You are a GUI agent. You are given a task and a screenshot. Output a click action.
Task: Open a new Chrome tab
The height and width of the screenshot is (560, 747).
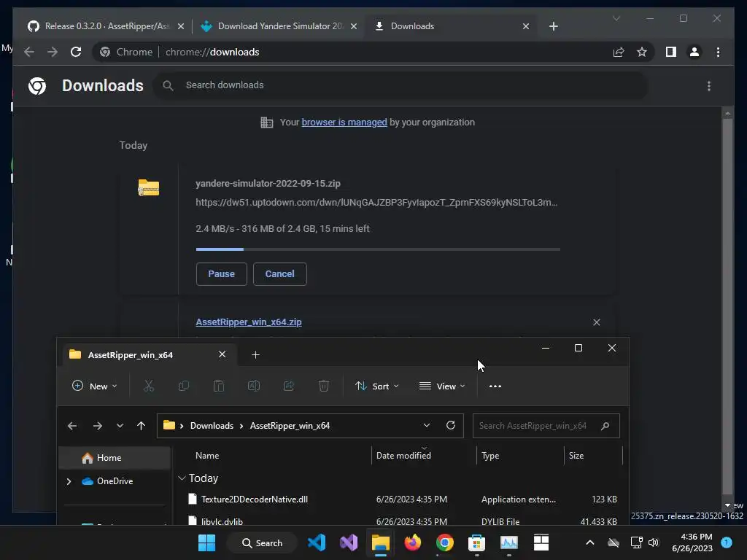tap(553, 26)
